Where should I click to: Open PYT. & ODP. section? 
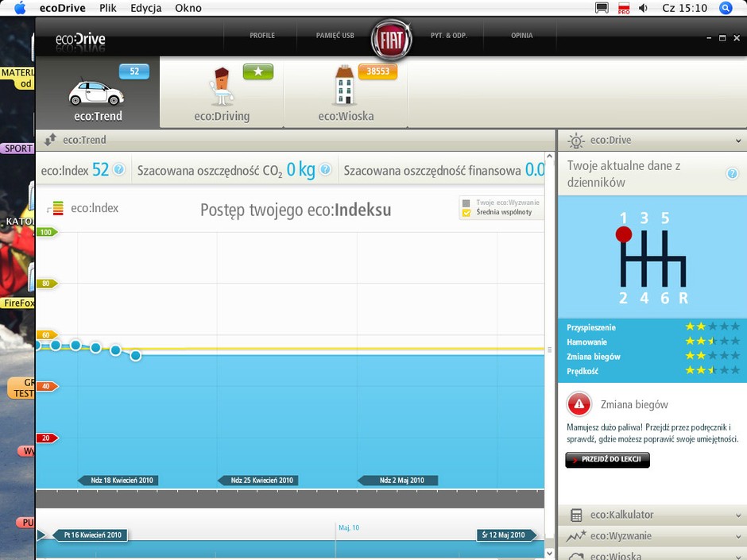[x=449, y=35]
